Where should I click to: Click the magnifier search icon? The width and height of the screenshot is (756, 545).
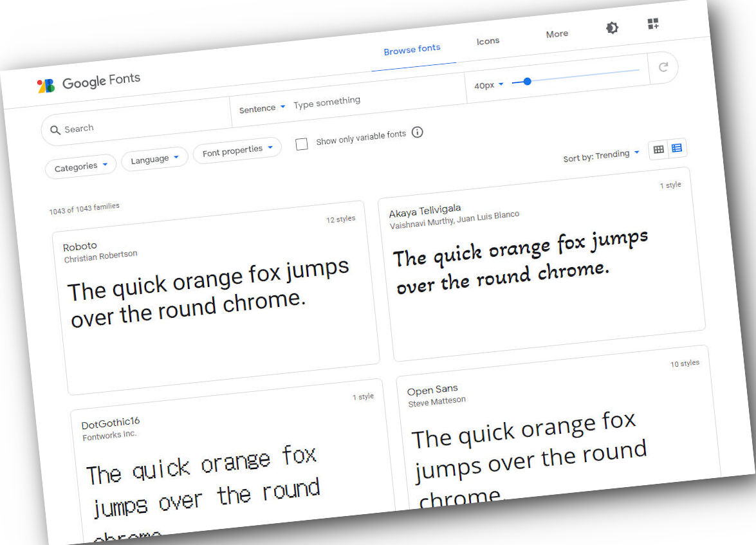pos(55,130)
